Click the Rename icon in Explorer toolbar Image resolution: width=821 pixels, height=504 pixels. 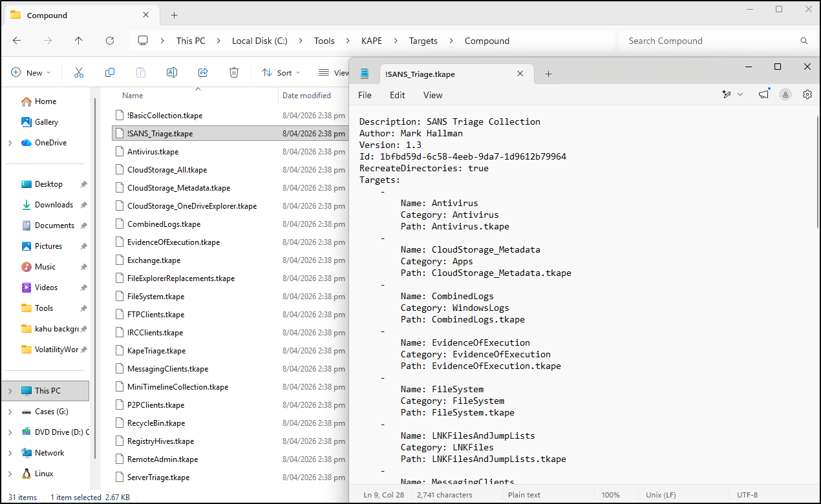[x=172, y=73]
